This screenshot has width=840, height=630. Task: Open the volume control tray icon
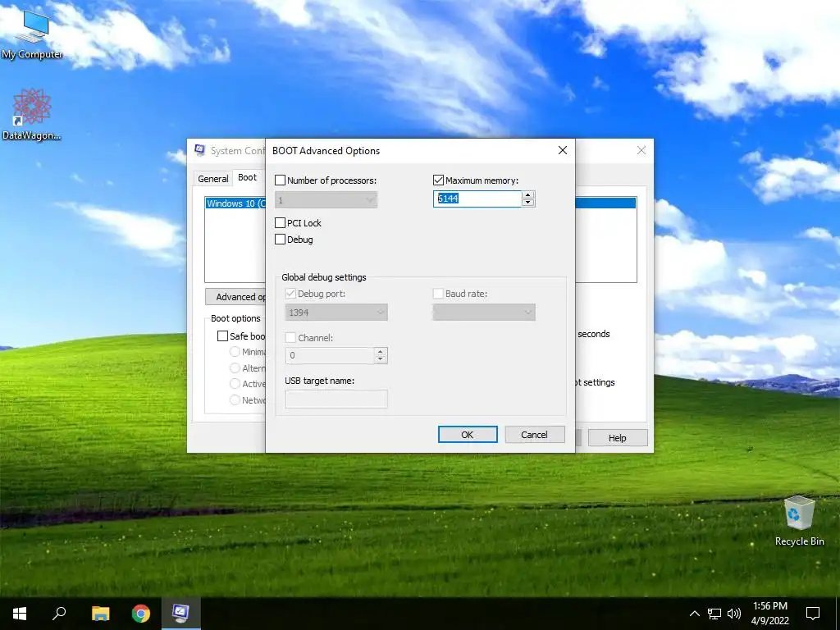tap(734, 614)
